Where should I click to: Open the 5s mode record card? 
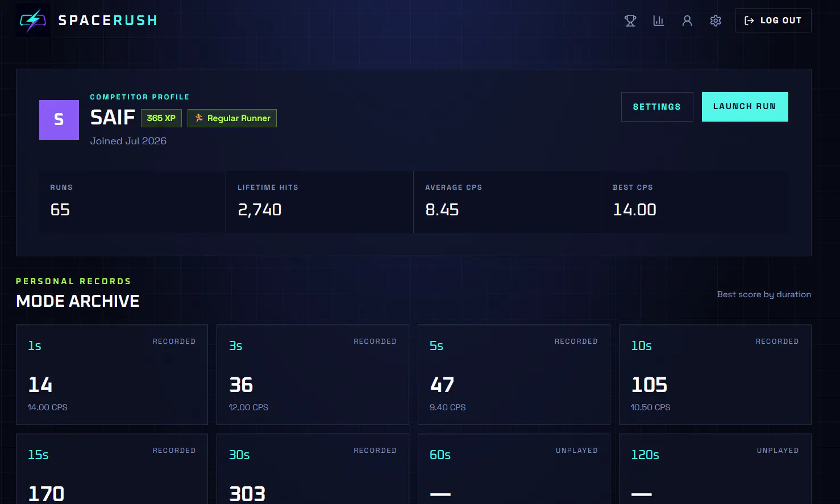click(x=514, y=375)
